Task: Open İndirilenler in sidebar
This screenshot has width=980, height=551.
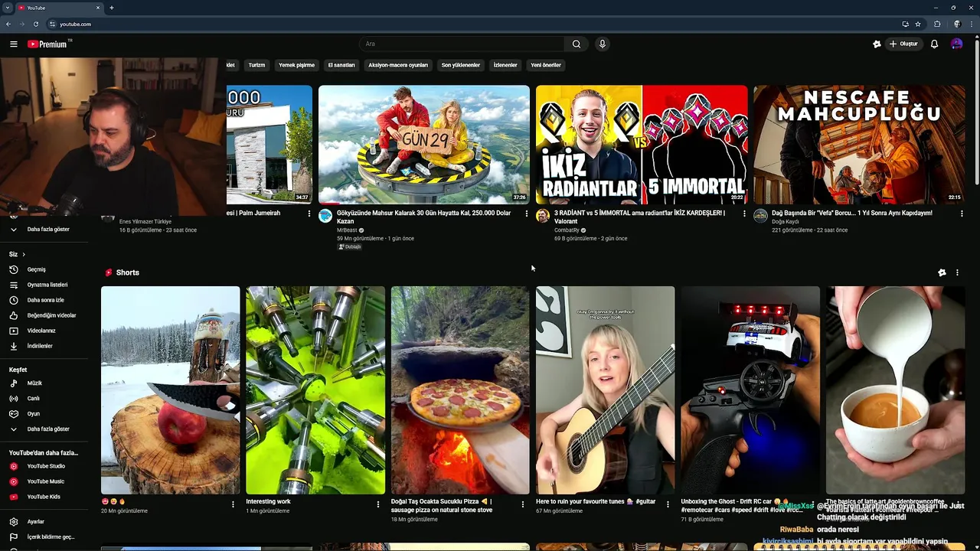Action: pyautogui.click(x=44, y=346)
